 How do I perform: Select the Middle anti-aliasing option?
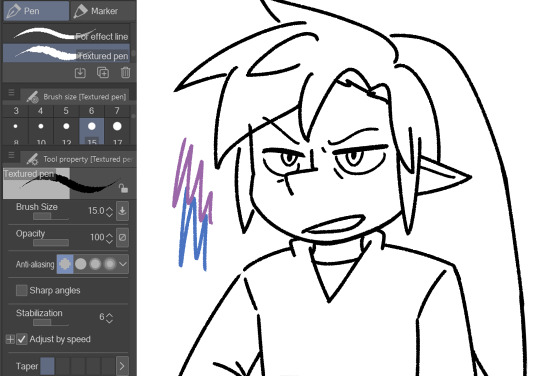coord(95,264)
